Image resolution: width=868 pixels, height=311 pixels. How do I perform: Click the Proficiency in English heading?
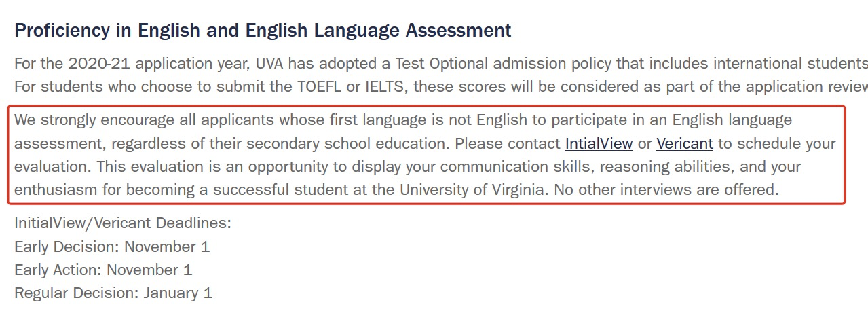262,31
